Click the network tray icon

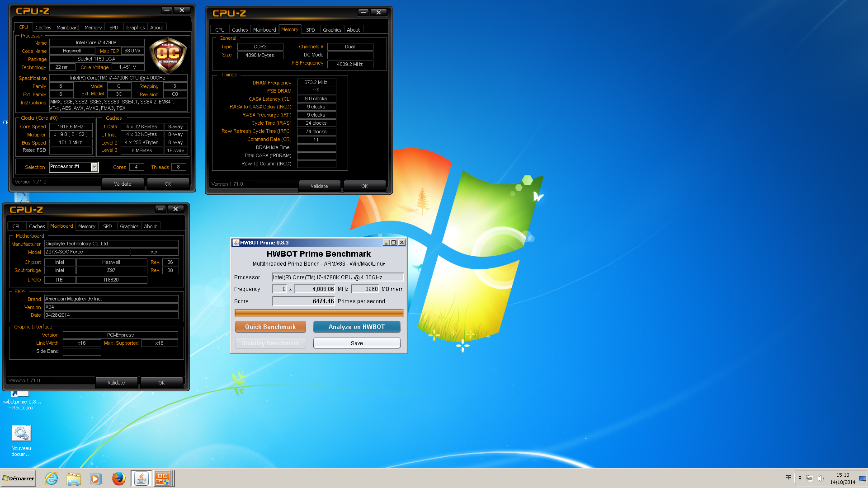pyautogui.click(x=810, y=478)
